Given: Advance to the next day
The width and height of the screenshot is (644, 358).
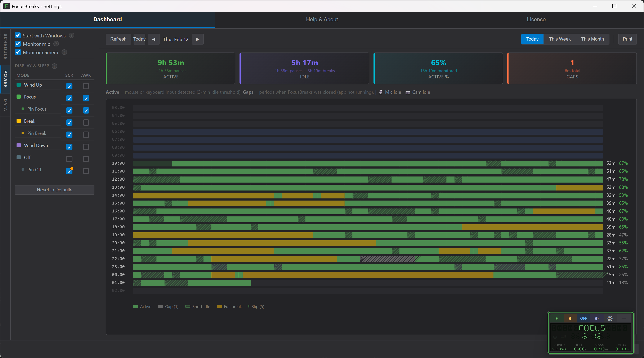Looking at the screenshot, I should pyautogui.click(x=197, y=39).
